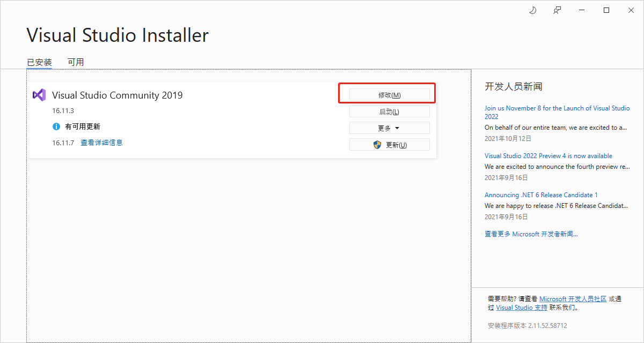This screenshot has width=644, height=343.
Task: Maximize the installer window
Action: [606, 10]
